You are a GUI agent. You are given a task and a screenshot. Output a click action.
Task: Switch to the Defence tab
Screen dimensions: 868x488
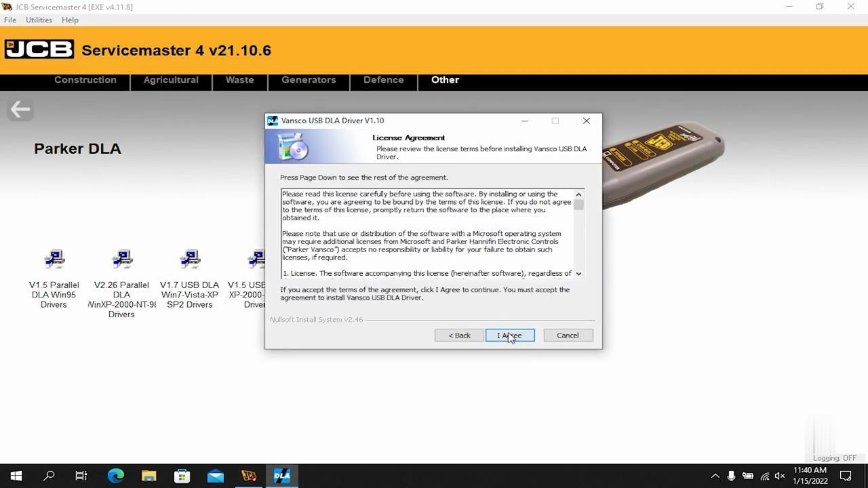(x=384, y=80)
